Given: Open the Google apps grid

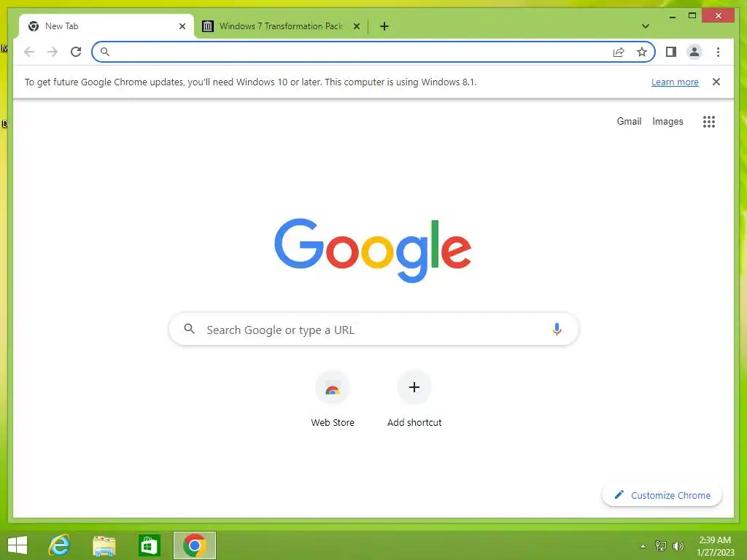Looking at the screenshot, I should coord(709,122).
